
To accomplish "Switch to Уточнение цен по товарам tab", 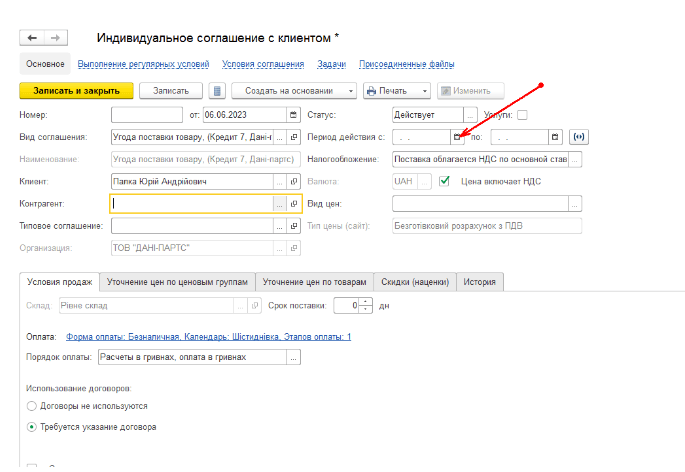I will click(x=314, y=282).
